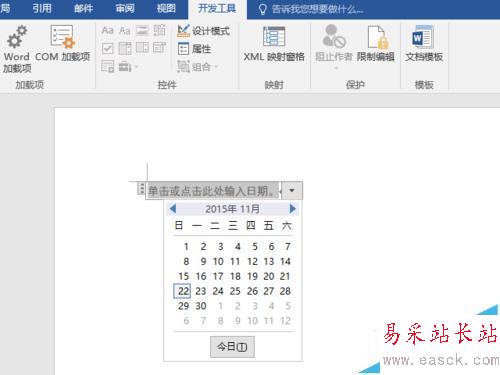Select November 20 in the calendar
The height and width of the screenshot is (375, 500).
click(x=269, y=276)
